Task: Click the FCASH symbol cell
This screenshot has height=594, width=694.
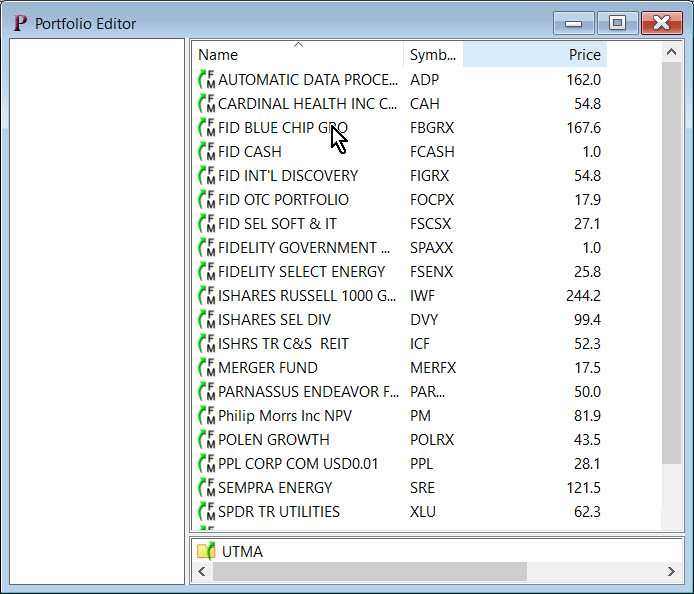Action: point(432,151)
